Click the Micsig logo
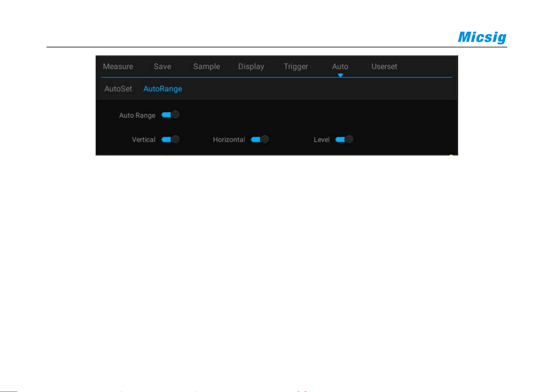554x392 pixels. (482, 38)
